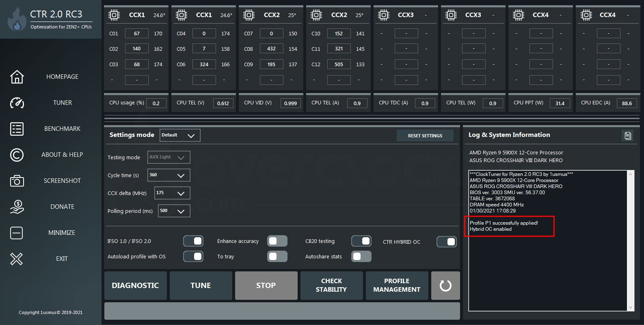The width and height of the screenshot is (644, 325).
Task: Start tuning with the TUNE button
Action: (201, 286)
